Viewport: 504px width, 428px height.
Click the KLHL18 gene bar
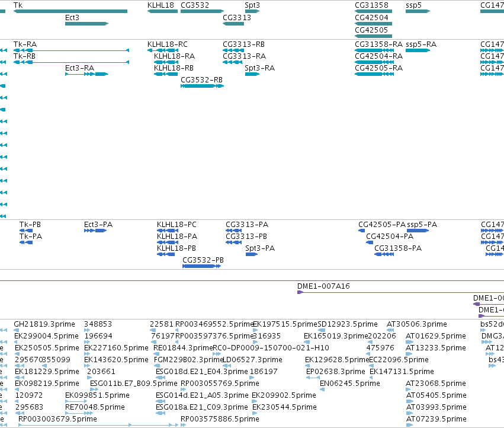162,11
